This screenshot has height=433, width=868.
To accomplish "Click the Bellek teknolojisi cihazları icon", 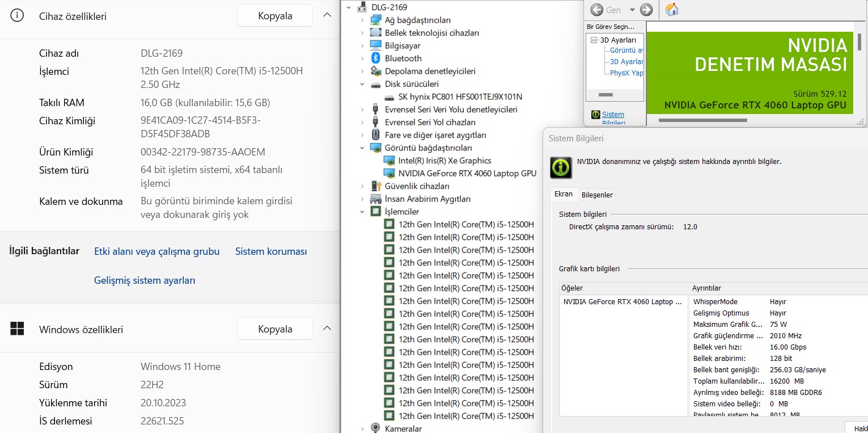I will 375,33.
